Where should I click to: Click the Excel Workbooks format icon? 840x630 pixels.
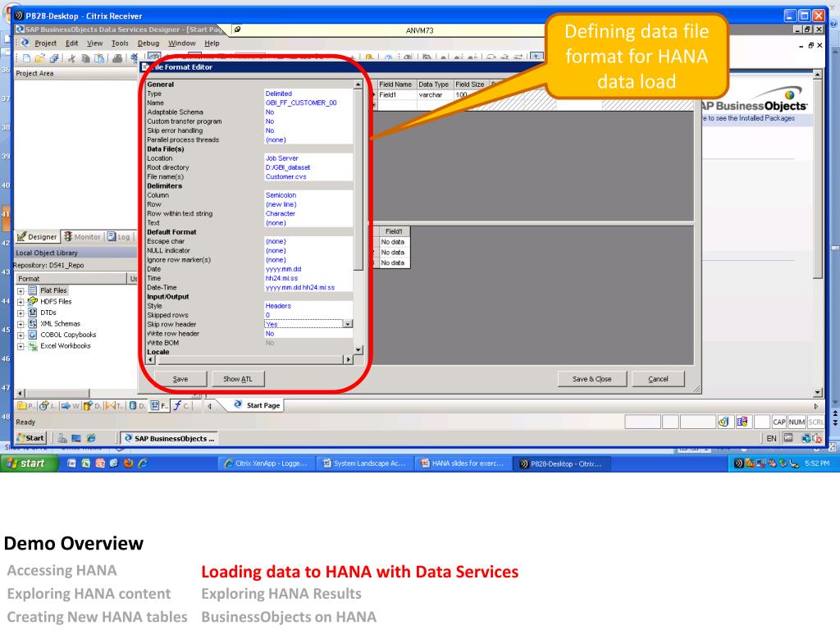(x=33, y=346)
